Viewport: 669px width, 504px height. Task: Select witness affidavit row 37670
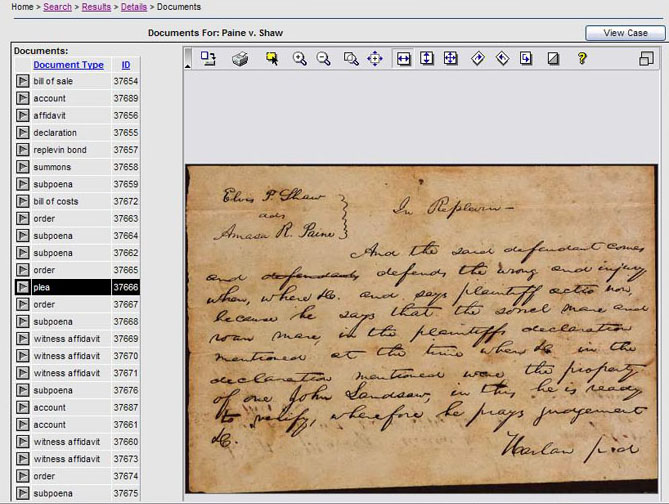pos(77,356)
